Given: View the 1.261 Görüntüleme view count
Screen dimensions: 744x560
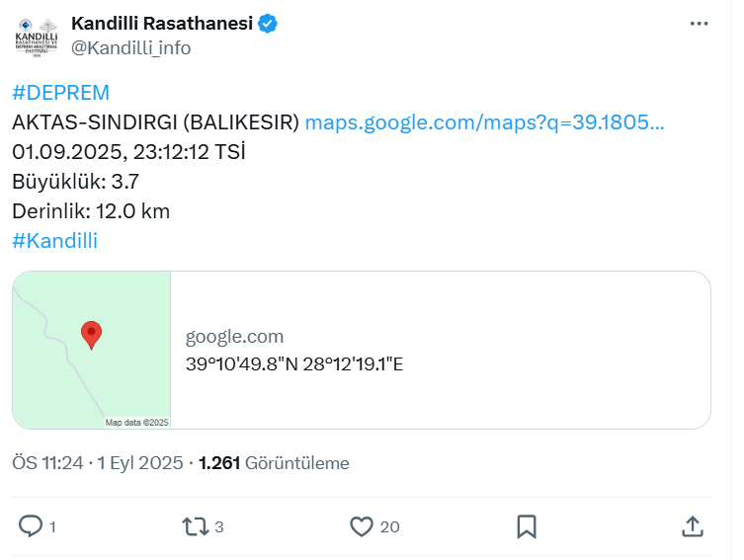Looking at the screenshot, I should pyautogui.click(x=274, y=463).
